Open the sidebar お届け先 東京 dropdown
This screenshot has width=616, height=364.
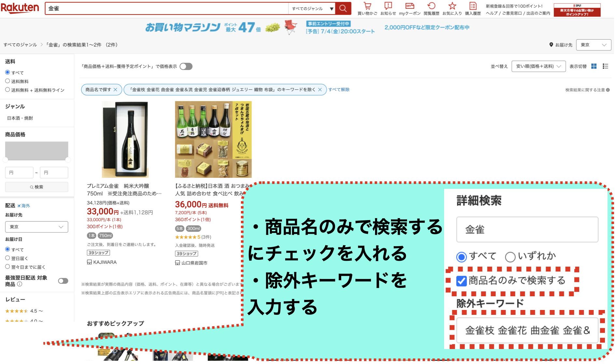[36, 227]
